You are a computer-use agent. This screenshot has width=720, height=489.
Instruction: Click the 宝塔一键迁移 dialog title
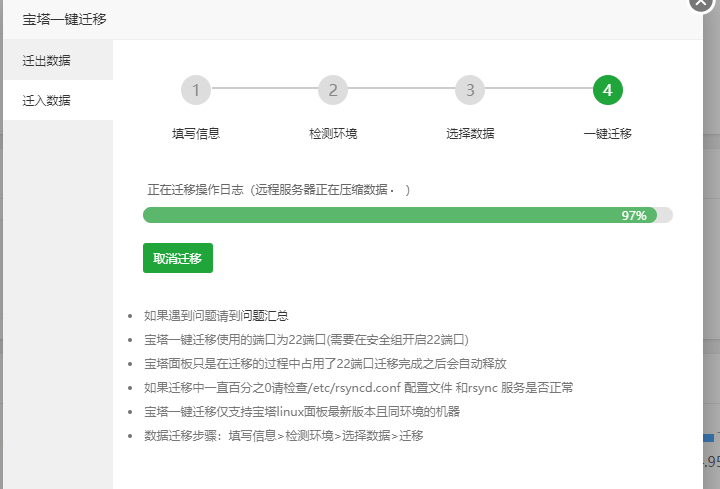click(64, 19)
